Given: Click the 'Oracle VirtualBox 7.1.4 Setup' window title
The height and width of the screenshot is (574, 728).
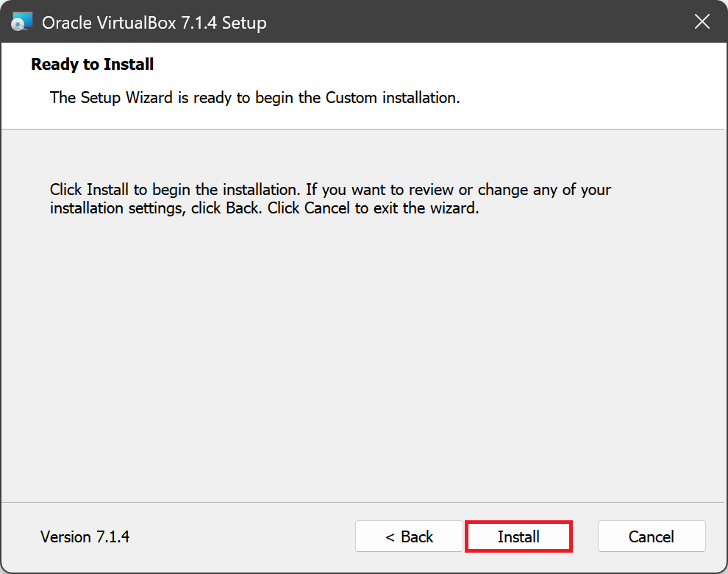Looking at the screenshot, I should click(154, 22).
